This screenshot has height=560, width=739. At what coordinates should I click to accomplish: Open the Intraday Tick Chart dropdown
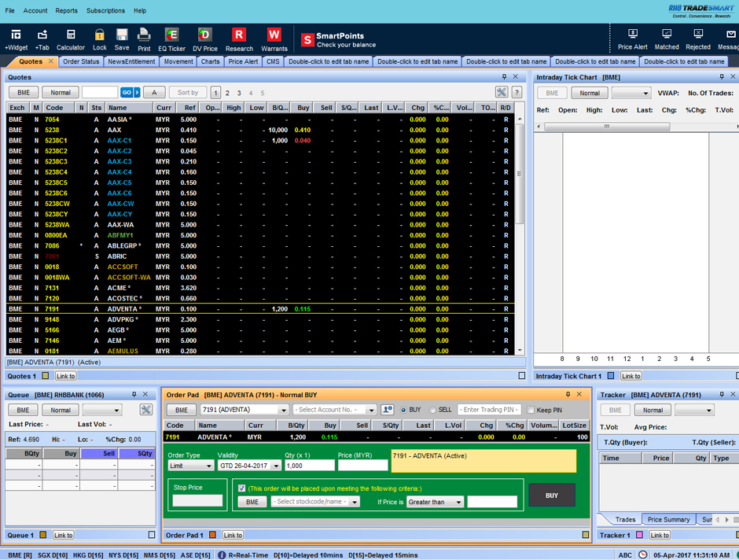[631, 93]
